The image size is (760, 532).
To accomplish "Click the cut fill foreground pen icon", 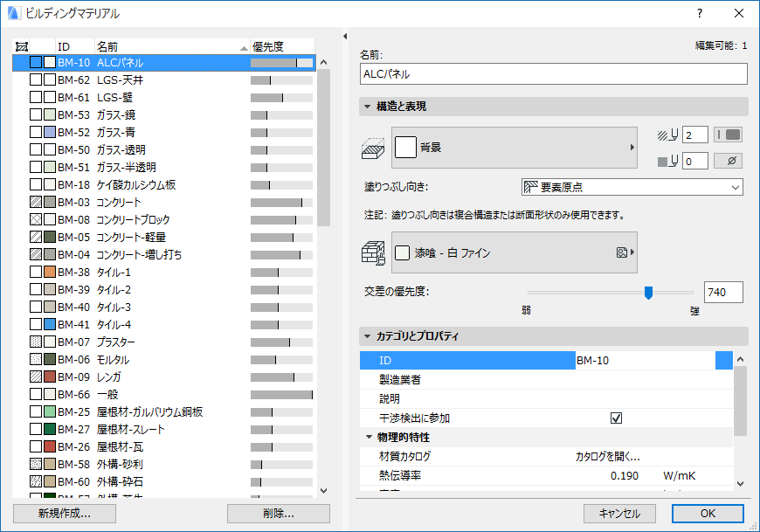I will pyautogui.click(x=667, y=135).
